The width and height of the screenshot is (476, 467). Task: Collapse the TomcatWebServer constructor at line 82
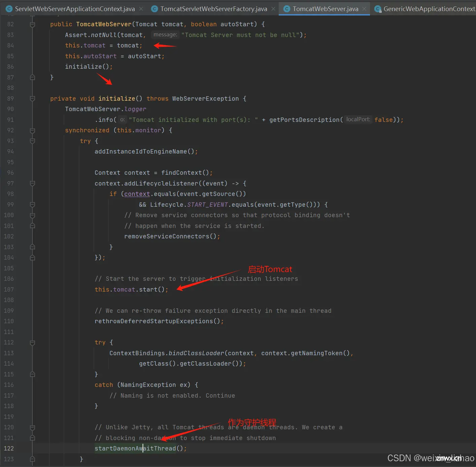click(32, 25)
